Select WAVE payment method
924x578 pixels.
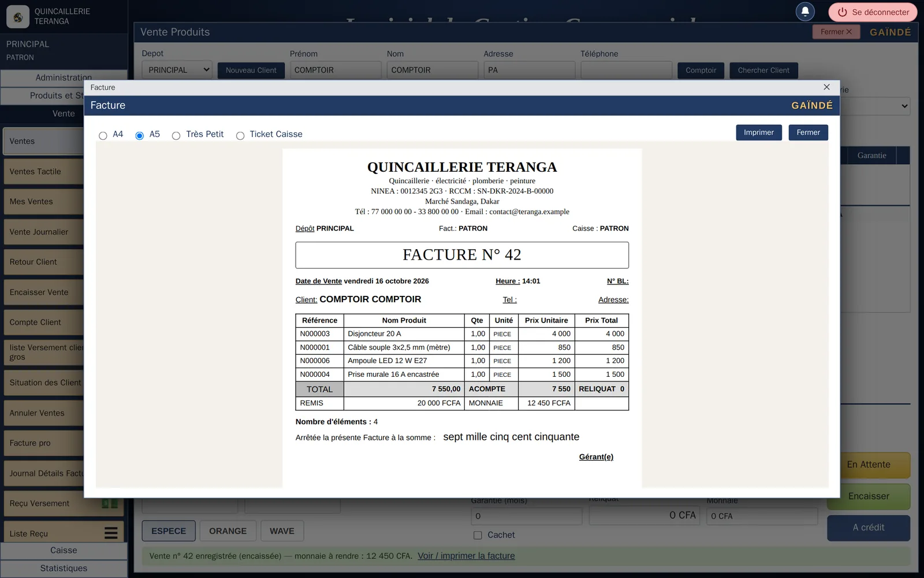pos(282,531)
